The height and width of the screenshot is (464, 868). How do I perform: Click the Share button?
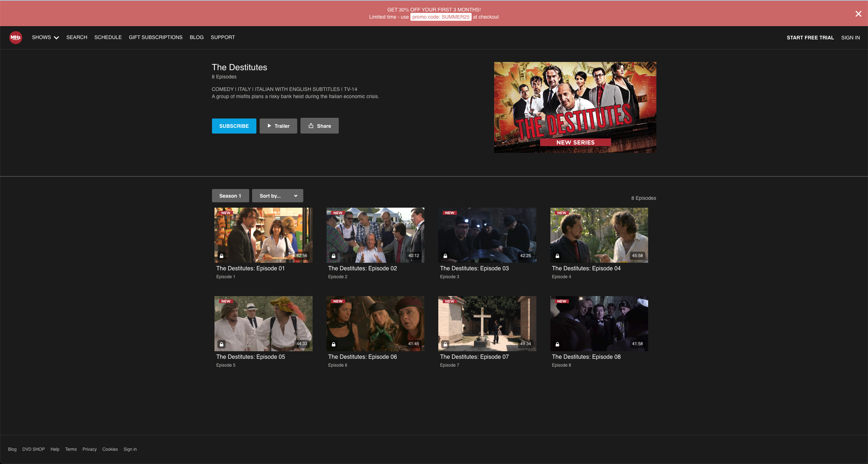319,126
